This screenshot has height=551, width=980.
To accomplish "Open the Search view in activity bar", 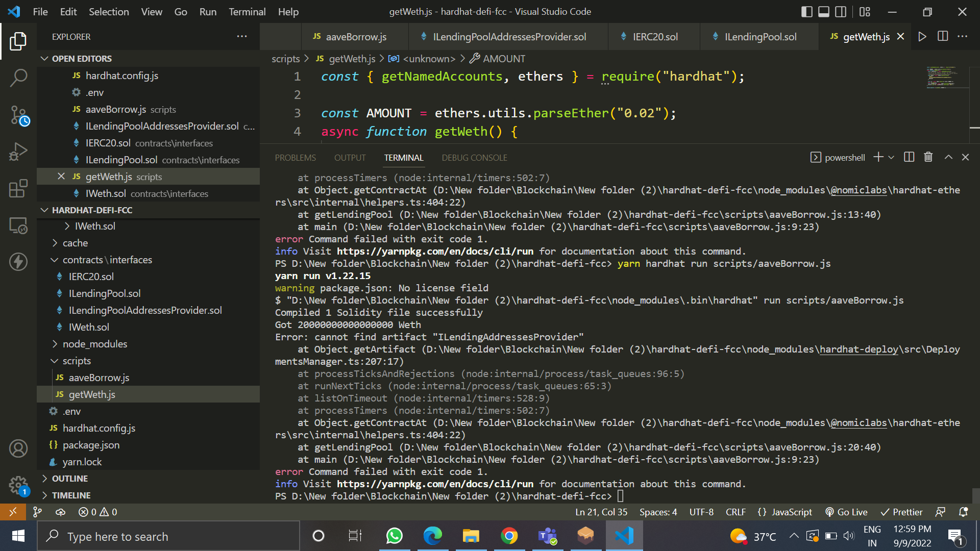I will pyautogui.click(x=18, y=78).
